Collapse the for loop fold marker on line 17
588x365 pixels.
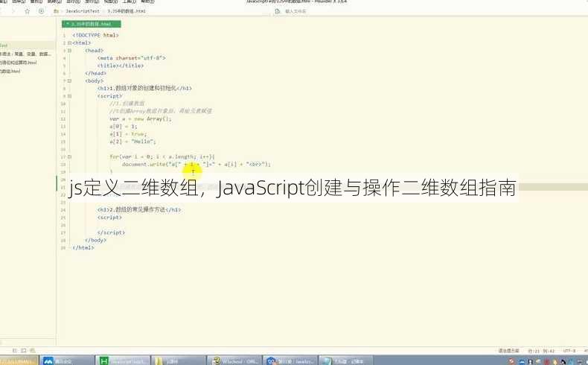[x=69, y=157]
